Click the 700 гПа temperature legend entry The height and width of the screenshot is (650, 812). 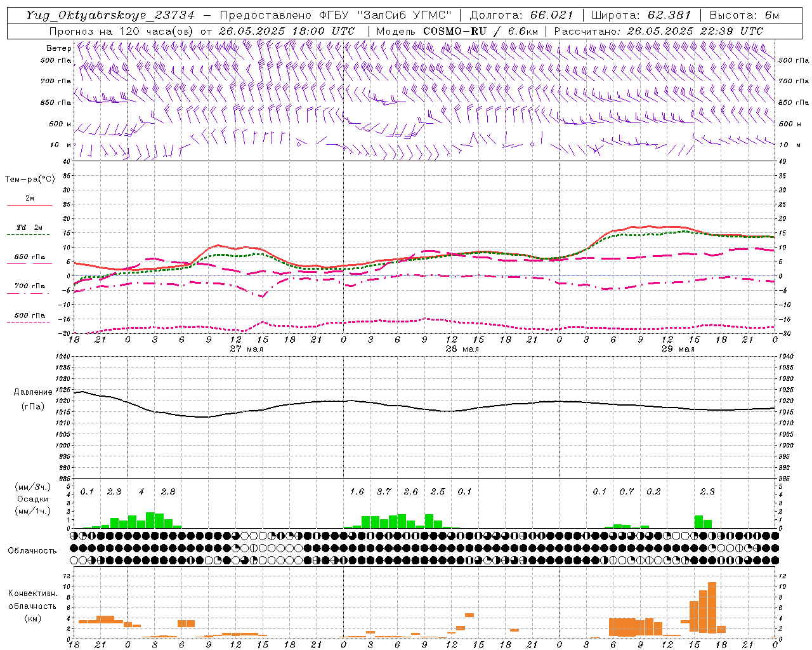pyautogui.click(x=30, y=286)
